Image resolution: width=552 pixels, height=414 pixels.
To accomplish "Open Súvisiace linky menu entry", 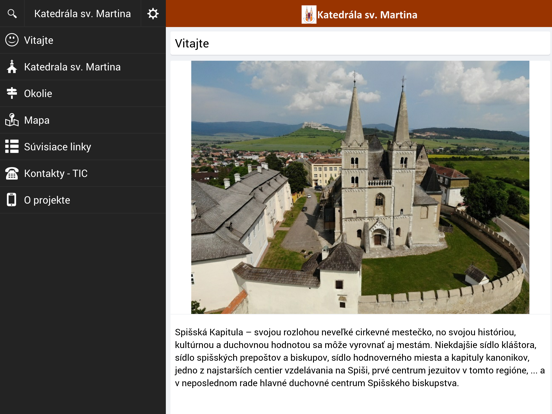I will click(x=83, y=147).
